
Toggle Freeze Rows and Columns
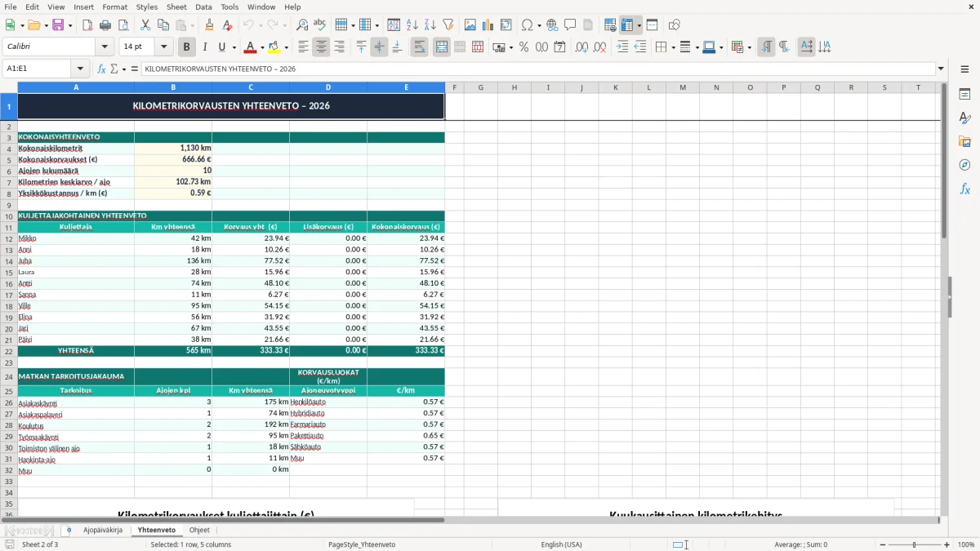click(x=627, y=25)
